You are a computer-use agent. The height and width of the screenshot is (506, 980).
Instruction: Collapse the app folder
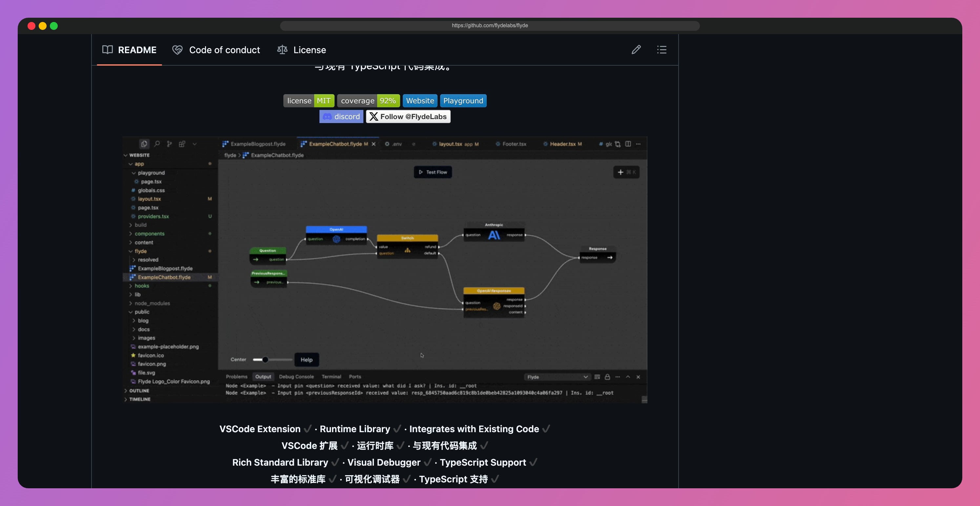pyautogui.click(x=131, y=164)
